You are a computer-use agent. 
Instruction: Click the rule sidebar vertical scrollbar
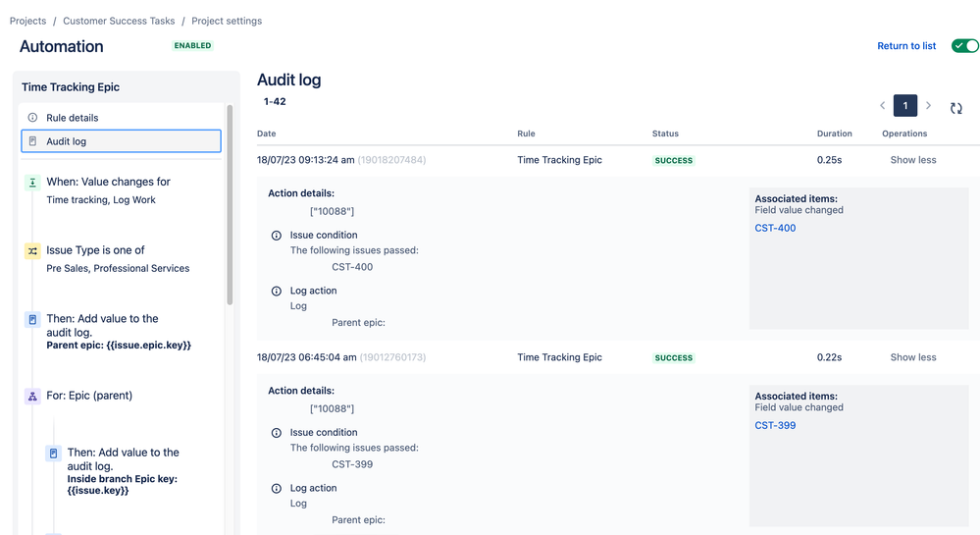pyautogui.click(x=230, y=206)
